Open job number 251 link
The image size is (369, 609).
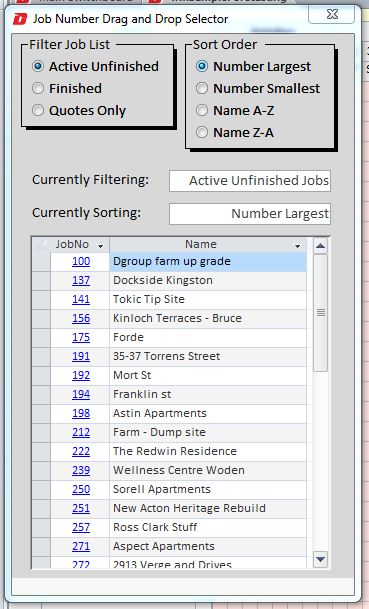tap(81, 509)
